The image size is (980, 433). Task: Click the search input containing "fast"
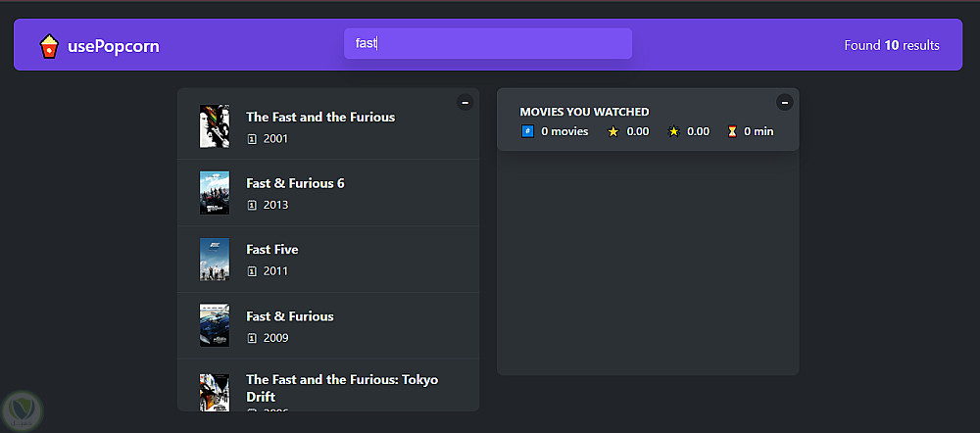click(487, 44)
